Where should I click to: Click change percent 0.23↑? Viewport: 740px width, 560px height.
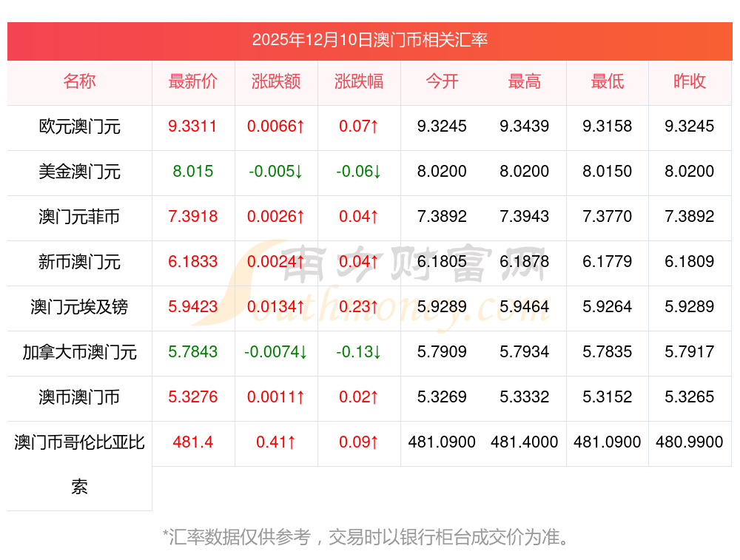[x=359, y=307]
